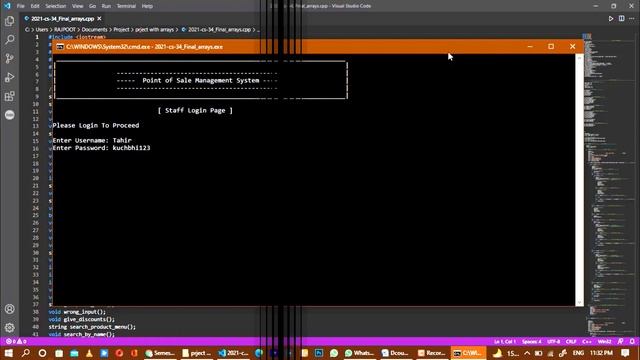
Task: Open the Source Control view
Action: click(x=9, y=58)
